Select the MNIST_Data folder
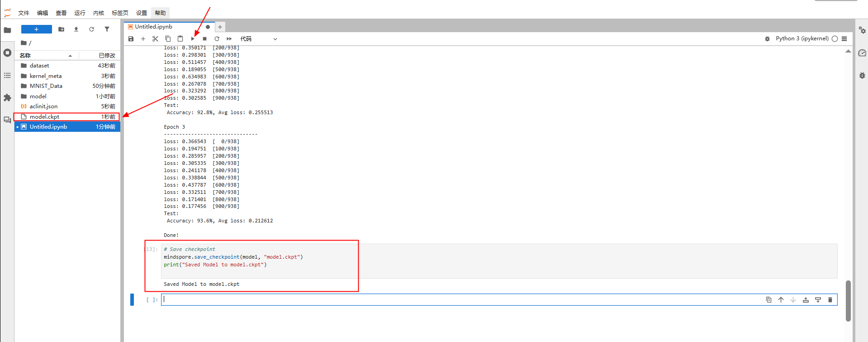The height and width of the screenshot is (342, 868). (68, 86)
